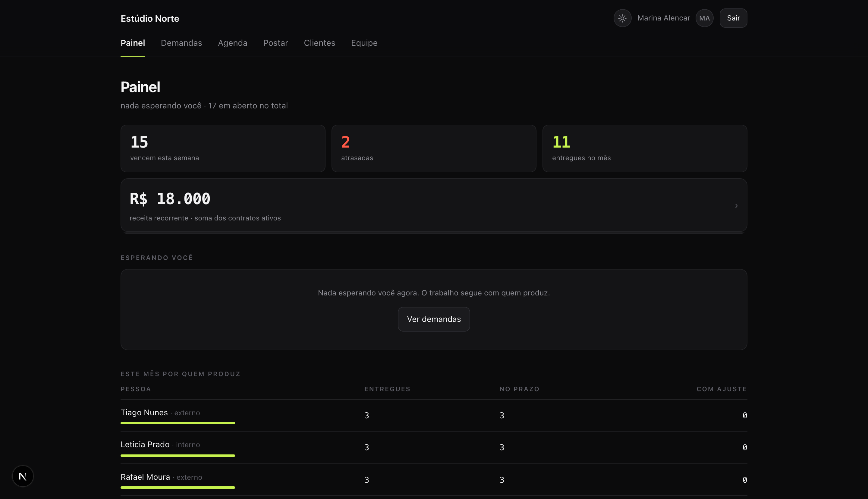Open the Agenda tab
Viewport: 868px width, 499px height.
tap(232, 43)
